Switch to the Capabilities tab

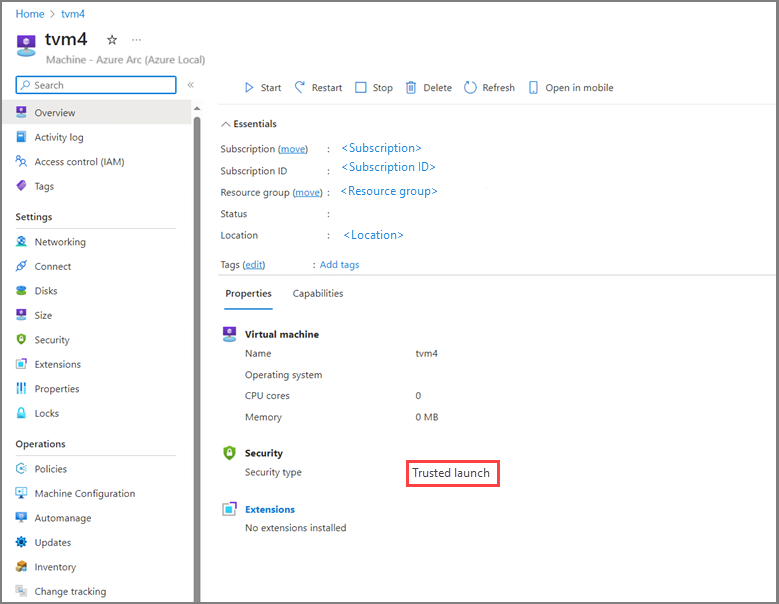(318, 294)
